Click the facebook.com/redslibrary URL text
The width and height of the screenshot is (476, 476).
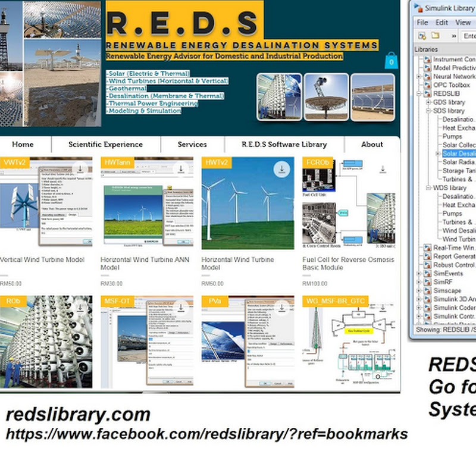(x=206, y=434)
